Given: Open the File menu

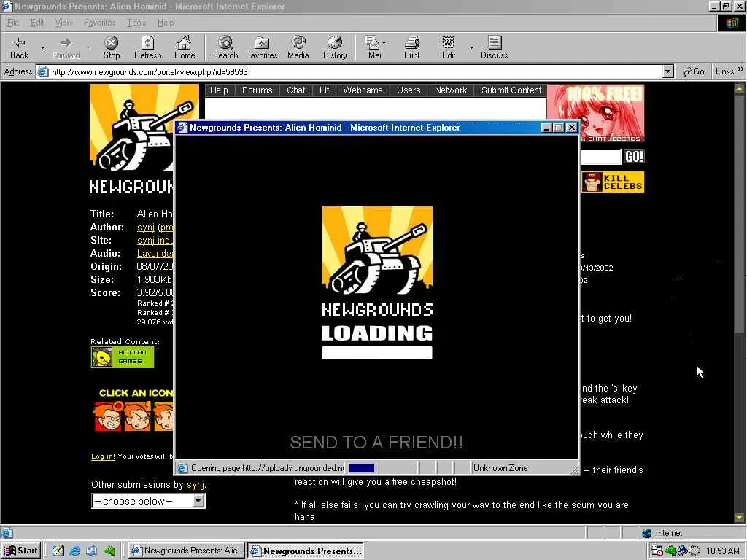Looking at the screenshot, I should [x=13, y=23].
